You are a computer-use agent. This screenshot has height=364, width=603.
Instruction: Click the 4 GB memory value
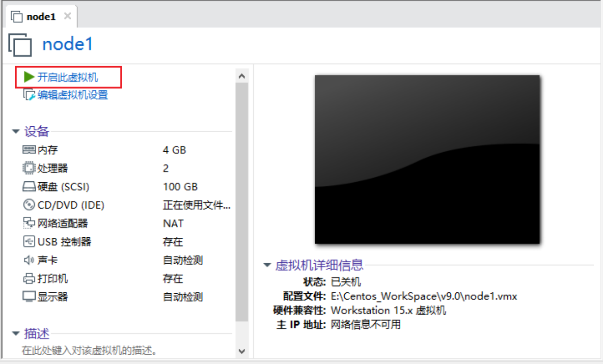click(174, 150)
